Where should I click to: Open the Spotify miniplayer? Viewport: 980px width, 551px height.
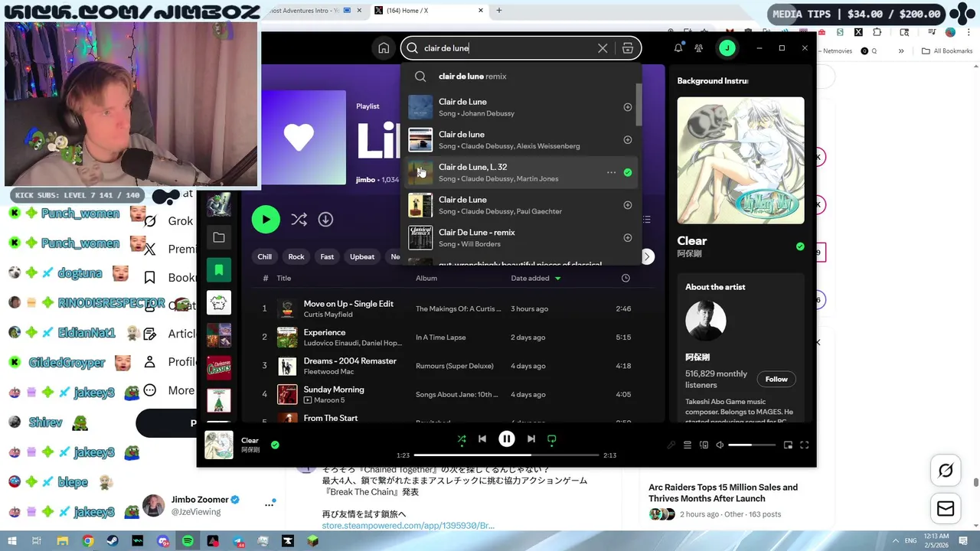(788, 445)
